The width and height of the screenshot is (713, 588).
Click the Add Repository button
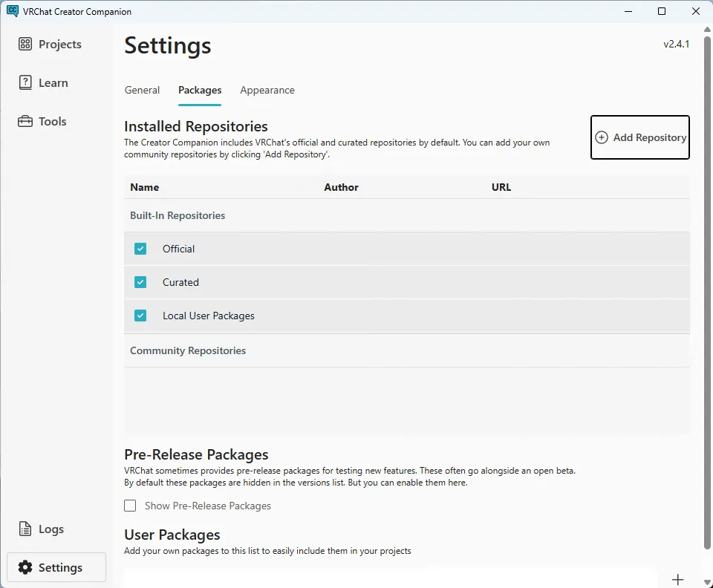point(639,137)
